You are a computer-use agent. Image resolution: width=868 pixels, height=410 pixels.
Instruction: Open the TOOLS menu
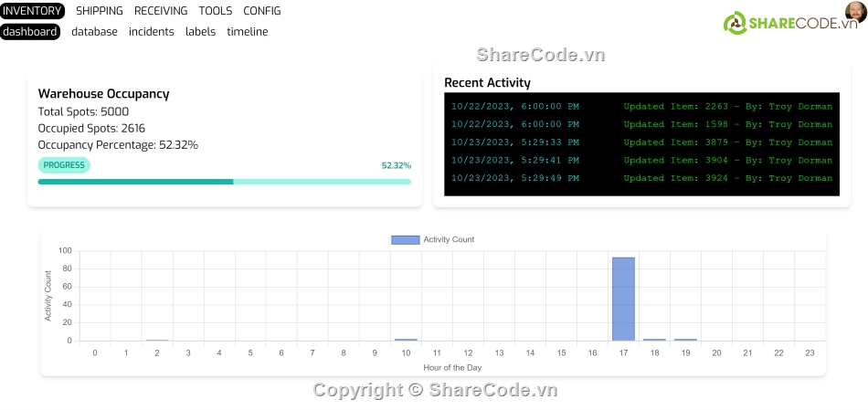tap(216, 11)
